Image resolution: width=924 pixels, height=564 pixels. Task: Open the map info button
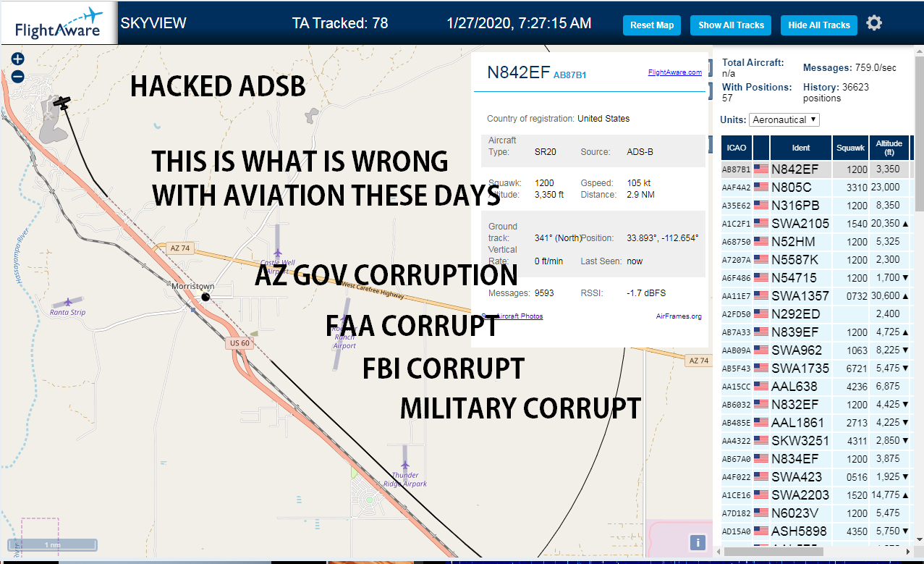click(x=697, y=542)
